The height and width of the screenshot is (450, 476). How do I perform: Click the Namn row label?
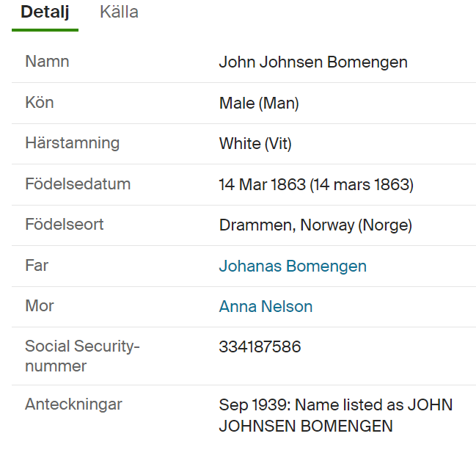47,62
